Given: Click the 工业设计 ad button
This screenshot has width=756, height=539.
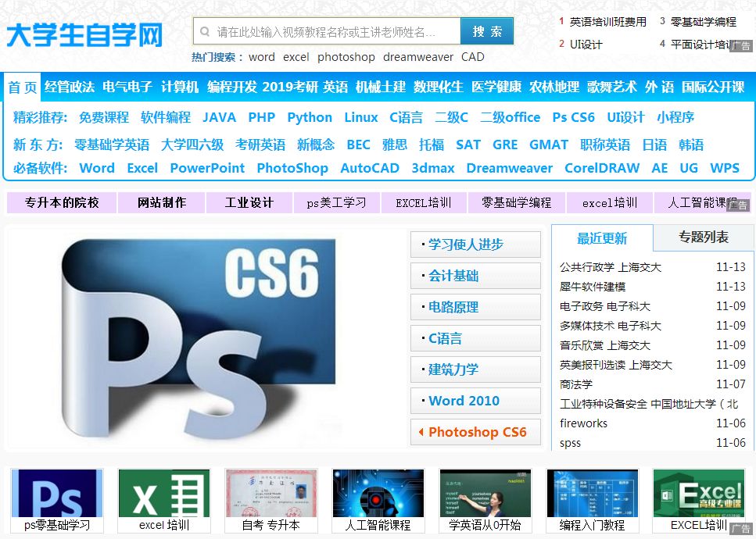Looking at the screenshot, I should pyautogui.click(x=249, y=203).
